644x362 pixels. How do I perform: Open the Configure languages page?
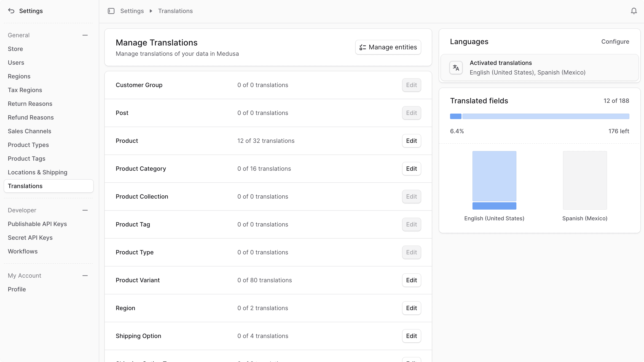click(x=615, y=41)
